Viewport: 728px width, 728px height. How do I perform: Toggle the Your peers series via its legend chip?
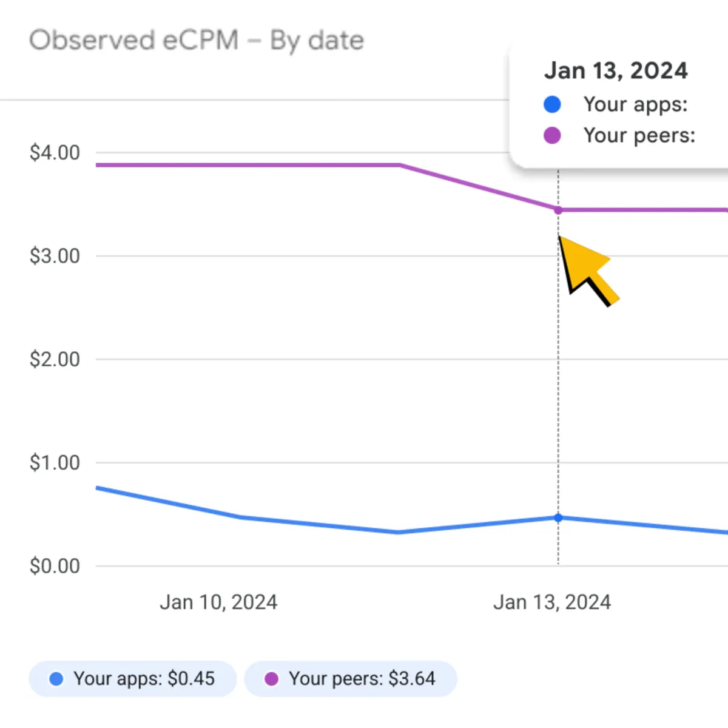point(351,679)
